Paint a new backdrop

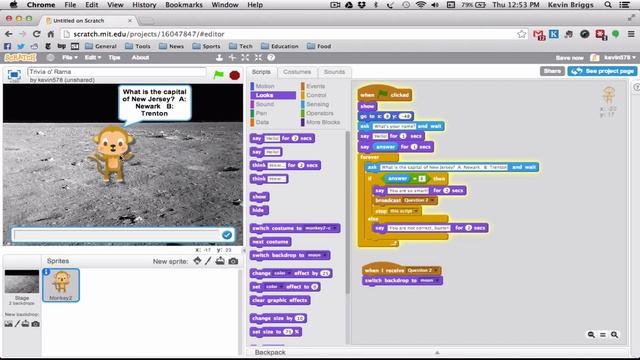[x=17, y=324]
